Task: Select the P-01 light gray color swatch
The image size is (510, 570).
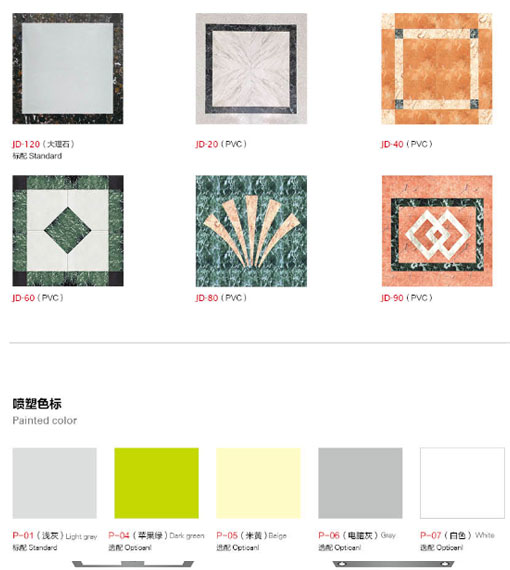Action: tap(55, 483)
